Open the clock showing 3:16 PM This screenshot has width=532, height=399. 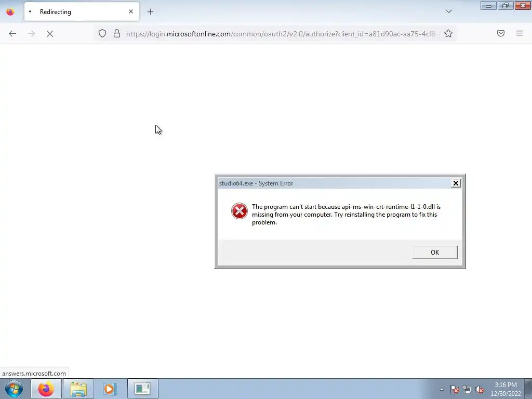(x=506, y=389)
